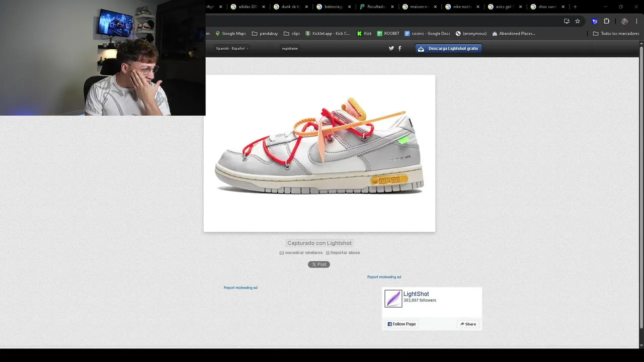Click the registrarse link
The image size is (644, 362).
290,48
